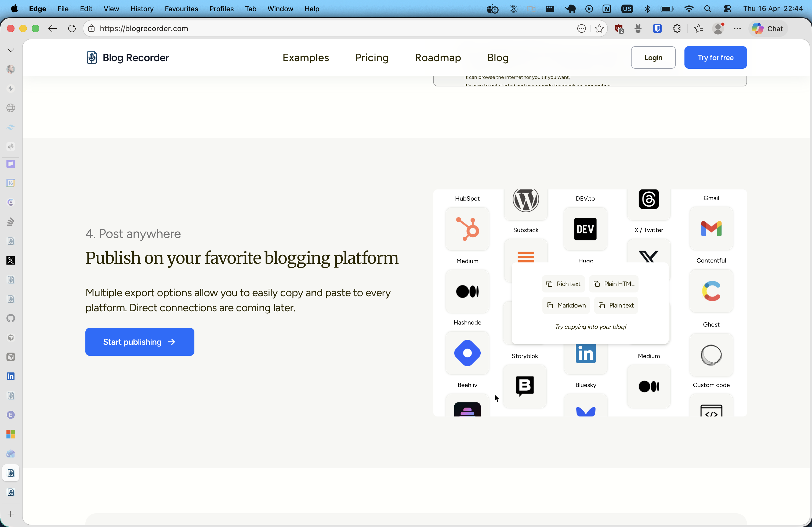Open the History menu
The width and height of the screenshot is (812, 527).
point(142,9)
